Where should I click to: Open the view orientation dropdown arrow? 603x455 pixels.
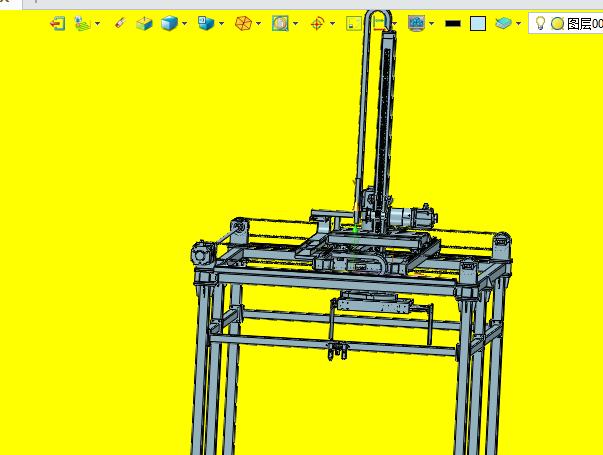click(221, 24)
